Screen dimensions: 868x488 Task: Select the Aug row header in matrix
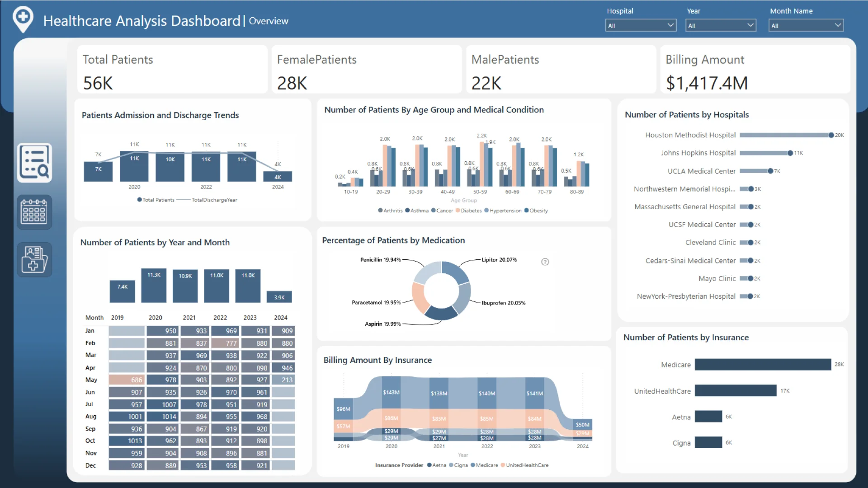point(91,417)
